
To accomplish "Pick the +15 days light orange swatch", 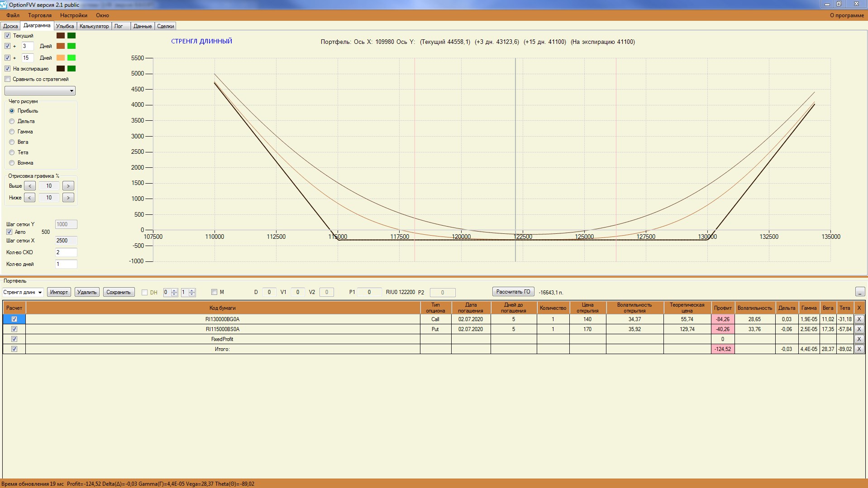I will 61,58.
